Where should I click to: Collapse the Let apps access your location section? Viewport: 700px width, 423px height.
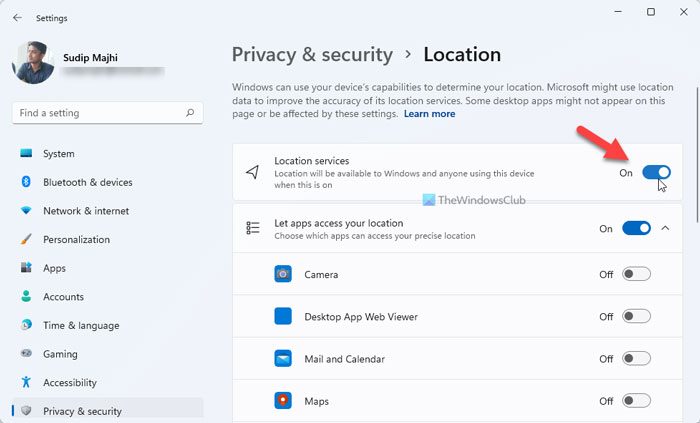click(667, 229)
